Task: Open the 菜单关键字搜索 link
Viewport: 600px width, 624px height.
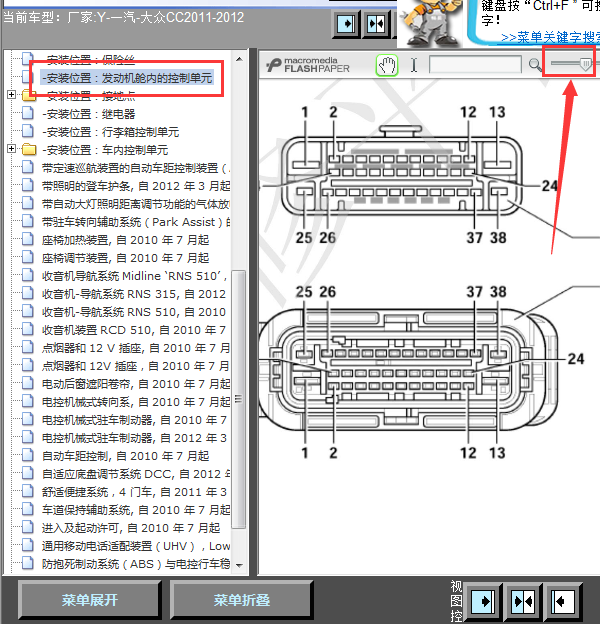Action: point(548,37)
